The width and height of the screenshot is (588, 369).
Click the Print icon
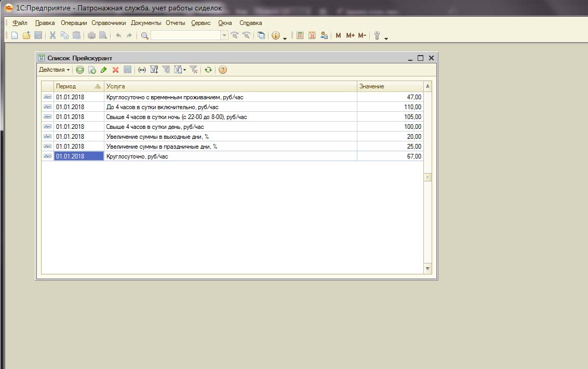[91, 36]
